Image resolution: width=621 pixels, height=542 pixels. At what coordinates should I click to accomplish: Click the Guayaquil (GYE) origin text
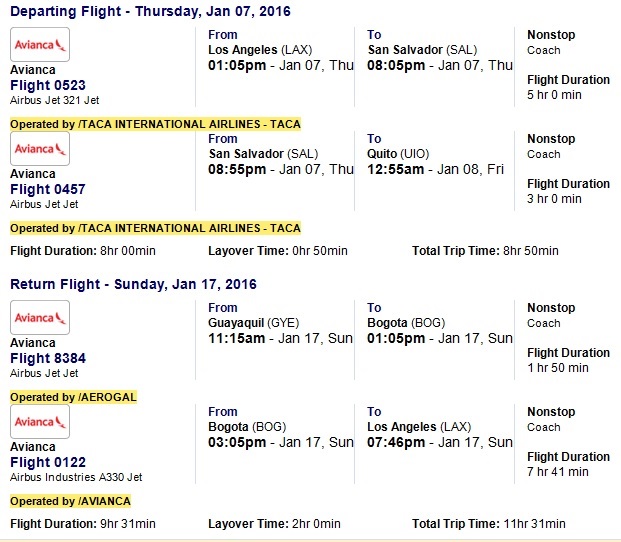[x=254, y=323]
